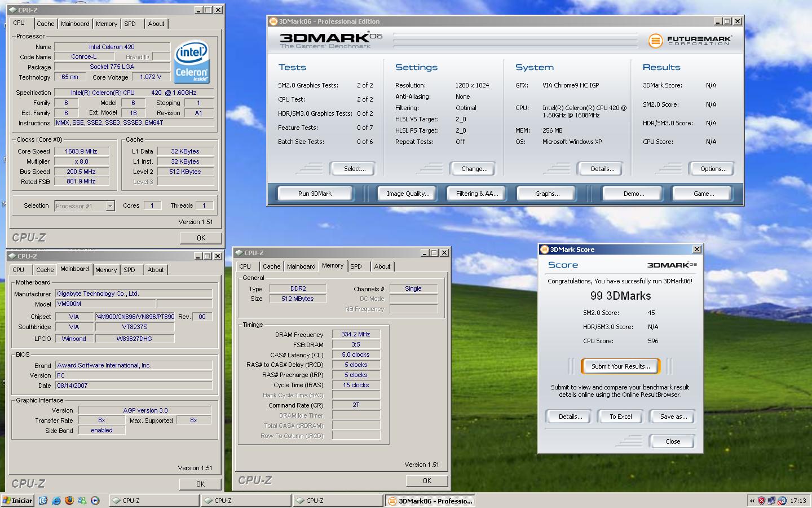Image resolution: width=812 pixels, height=508 pixels.
Task: Switch to the CPU tab in the Memory CPU-Z window
Action: (x=245, y=266)
